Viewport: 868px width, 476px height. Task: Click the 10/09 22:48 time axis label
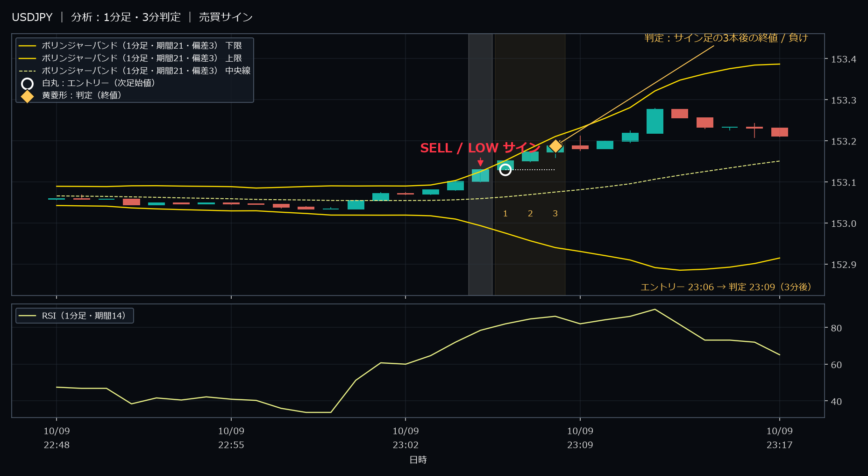click(x=57, y=438)
